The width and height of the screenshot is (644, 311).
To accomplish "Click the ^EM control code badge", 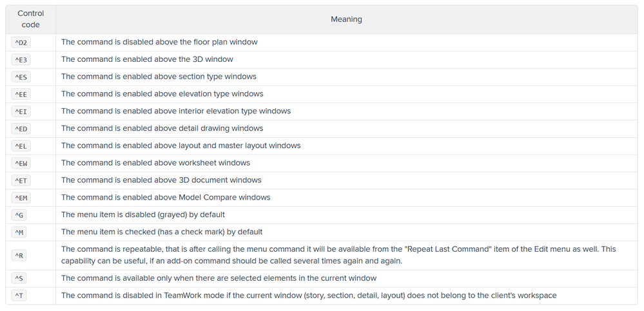I will click(x=21, y=198).
